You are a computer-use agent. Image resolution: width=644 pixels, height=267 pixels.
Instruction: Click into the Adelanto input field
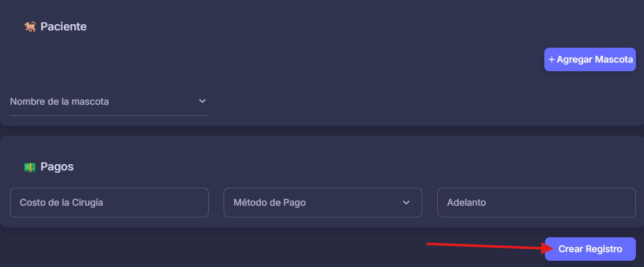[x=536, y=203]
